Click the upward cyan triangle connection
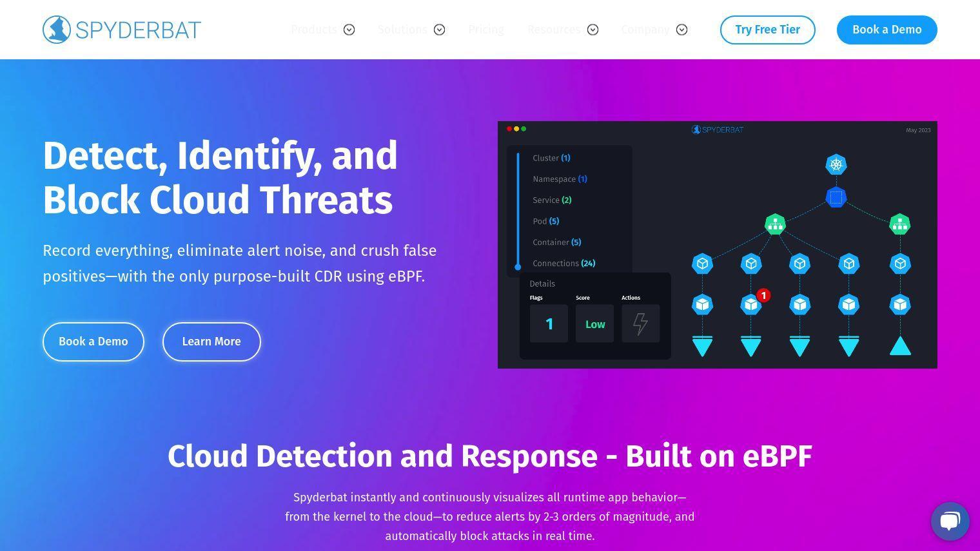The width and height of the screenshot is (980, 551). 900,346
